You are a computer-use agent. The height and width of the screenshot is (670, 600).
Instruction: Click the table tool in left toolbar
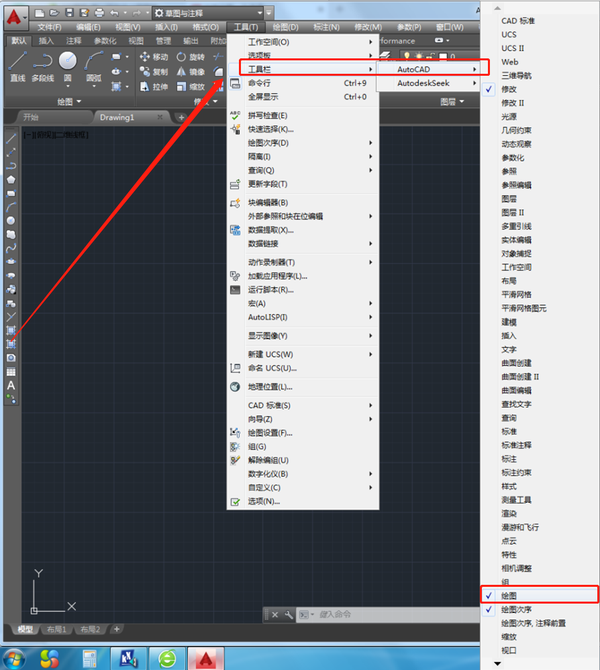coord(11,371)
